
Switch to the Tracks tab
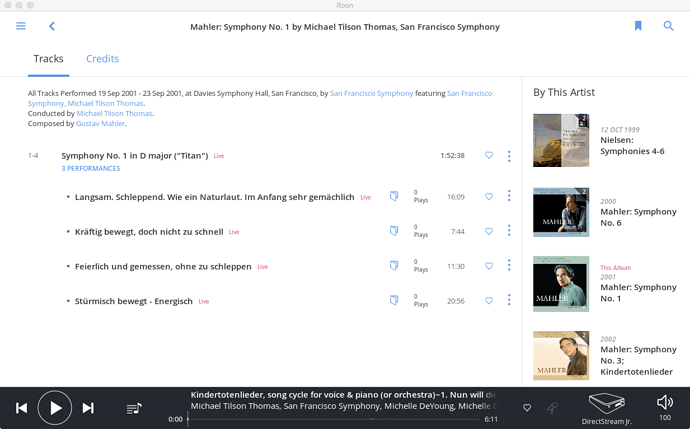tap(48, 59)
